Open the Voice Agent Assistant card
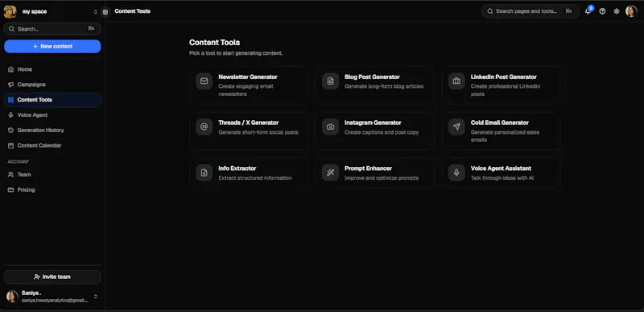 (x=501, y=173)
